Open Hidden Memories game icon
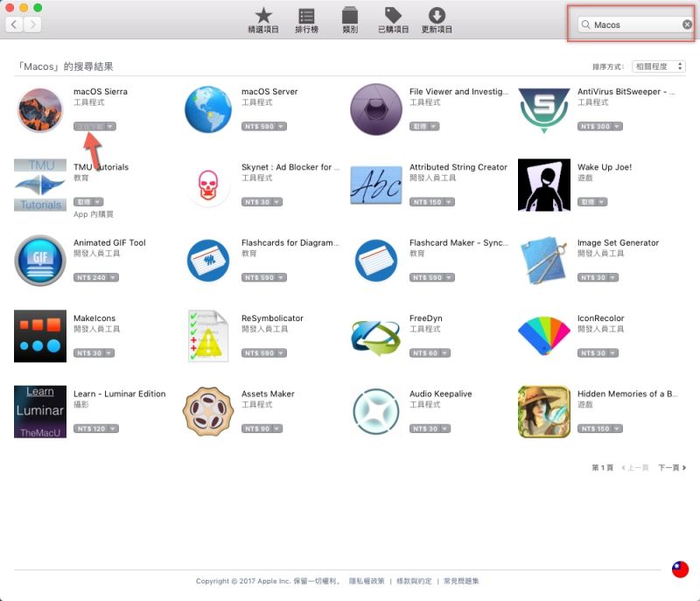This screenshot has width=700, height=601. tap(543, 411)
